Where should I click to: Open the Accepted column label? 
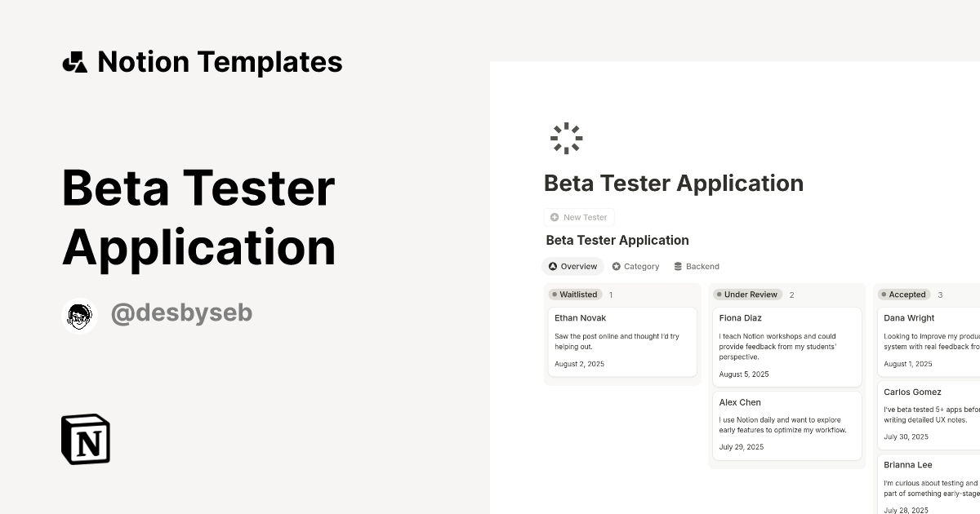click(x=909, y=294)
